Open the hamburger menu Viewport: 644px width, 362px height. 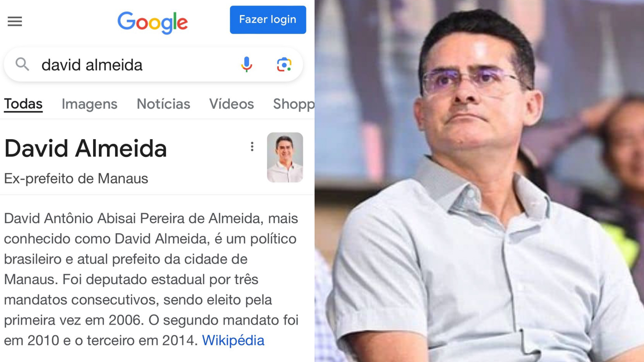pos(15,21)
